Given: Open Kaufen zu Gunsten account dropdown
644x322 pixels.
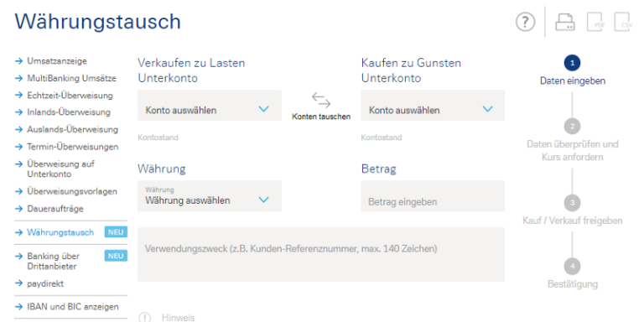Looking at the screenshot, I should point(433,106).
